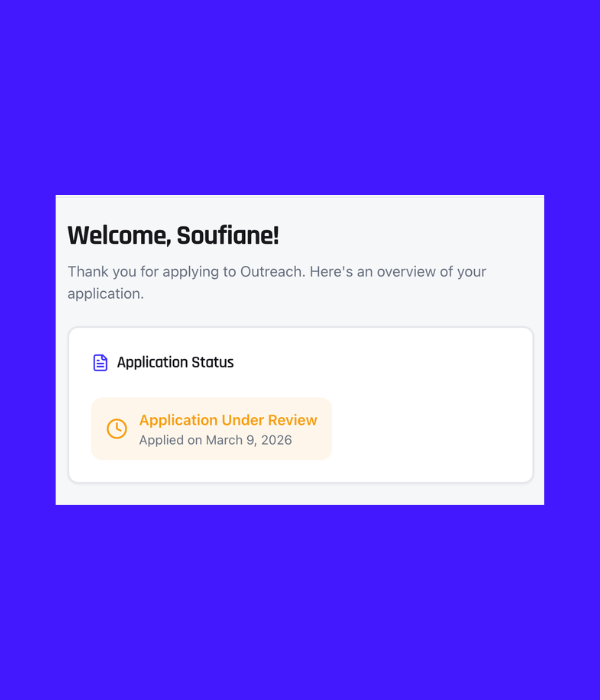
Task: Click the purple background below the panel
Action: 300,600
